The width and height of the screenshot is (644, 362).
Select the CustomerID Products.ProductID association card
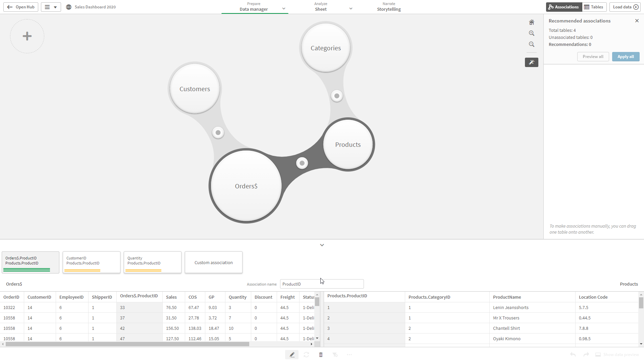pyautogui.click(x=91, y=262)
